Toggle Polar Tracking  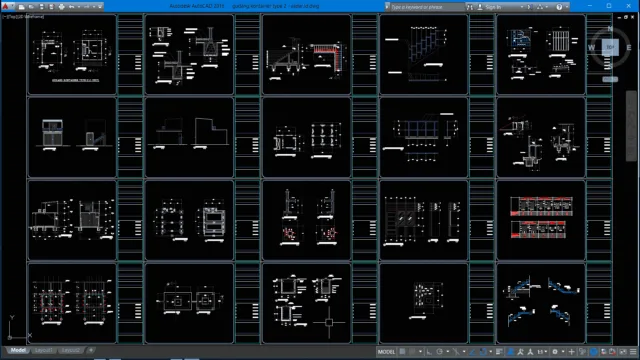pos(440,351)
